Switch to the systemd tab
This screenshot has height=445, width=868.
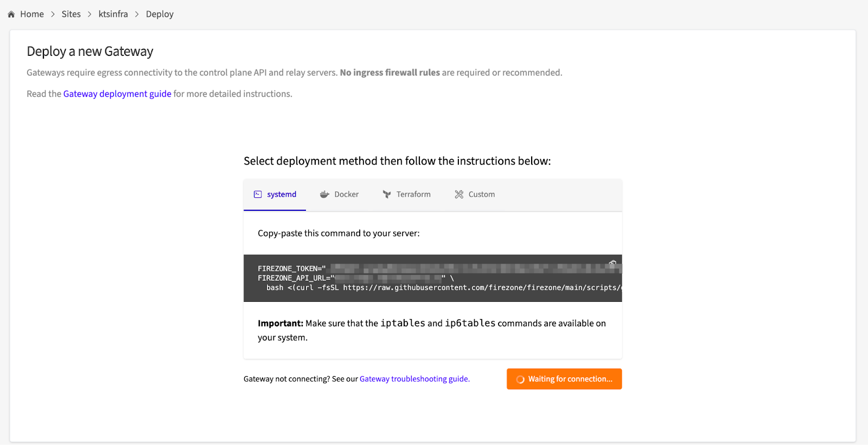point(275,195)
